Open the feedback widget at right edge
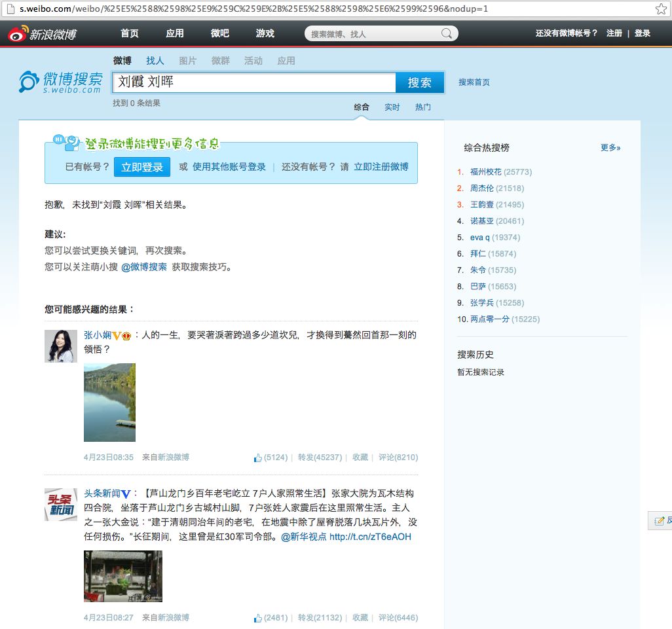The height and width of the screenshot is (629, 672). (x=660, y=520)
